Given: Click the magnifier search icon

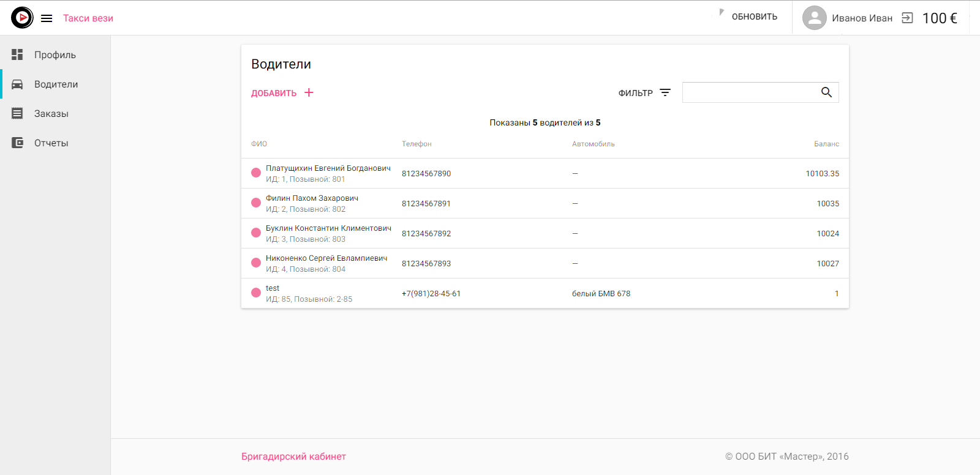Looking at the screenshot, I should point(826,92).
